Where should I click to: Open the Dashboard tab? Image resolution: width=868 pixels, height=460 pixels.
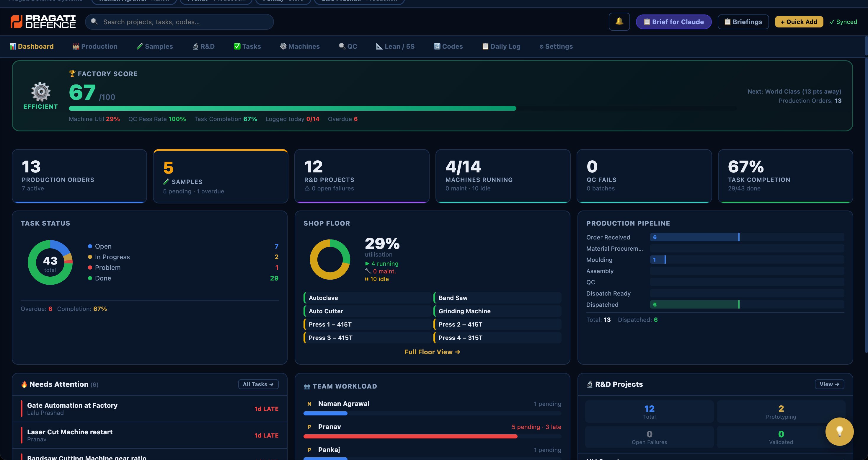coord(32,46)
